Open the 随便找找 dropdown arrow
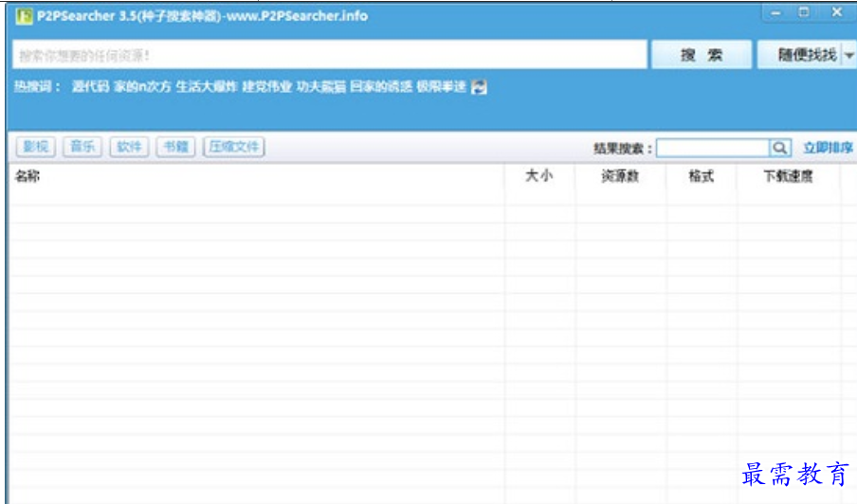This screenshot has height=504, width=857. (x=848, y=55)
